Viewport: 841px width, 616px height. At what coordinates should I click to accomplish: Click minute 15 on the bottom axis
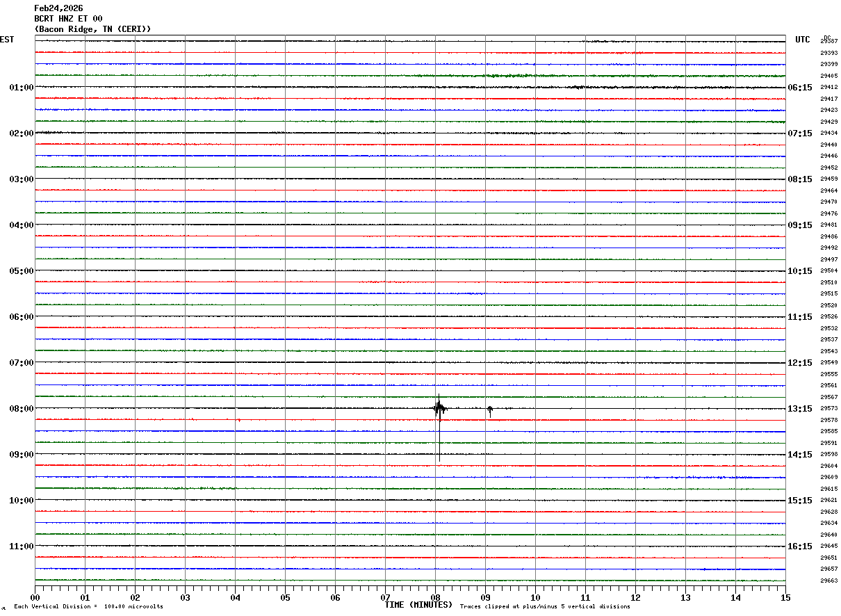click(785, 597)
